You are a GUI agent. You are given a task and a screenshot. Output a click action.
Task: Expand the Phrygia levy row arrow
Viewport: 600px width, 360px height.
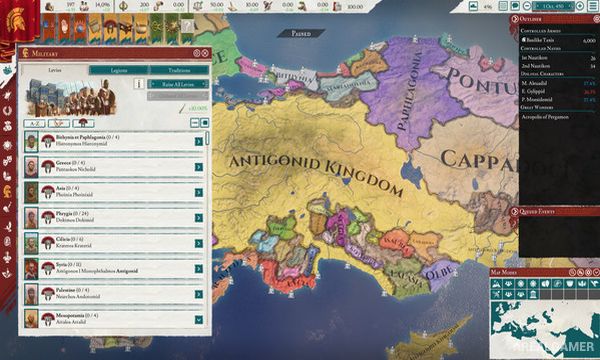(199, 218)
